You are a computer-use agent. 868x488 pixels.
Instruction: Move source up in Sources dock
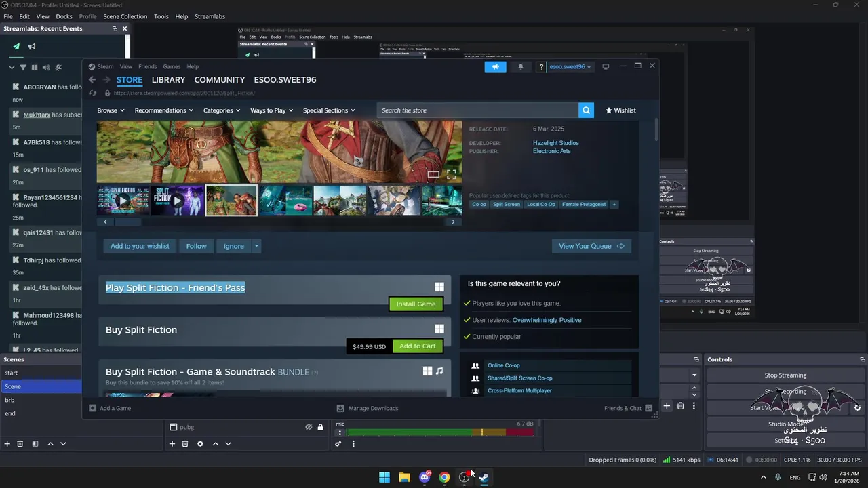(216, 444)
